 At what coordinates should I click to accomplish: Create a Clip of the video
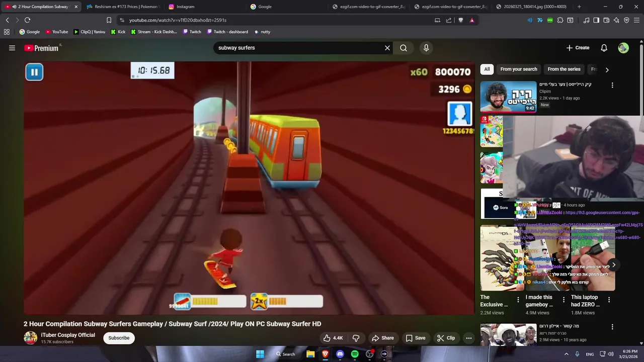coord(446,338)
